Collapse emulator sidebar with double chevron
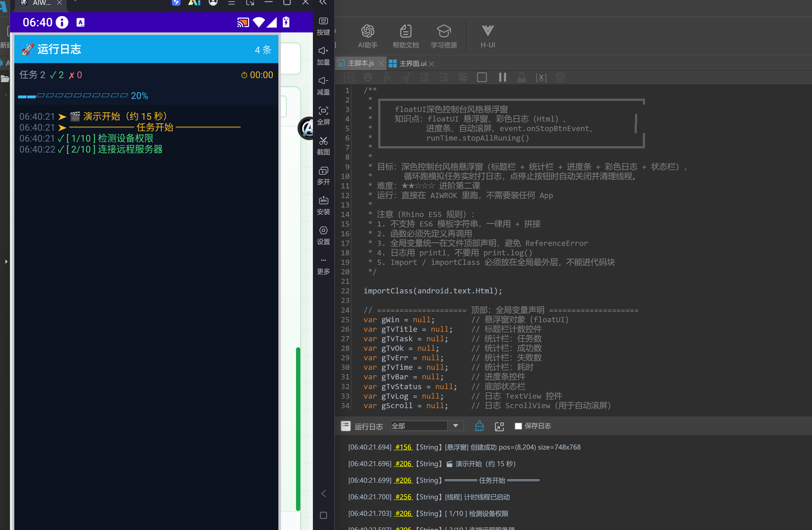This screenshot has height=530, width=812. 323,3
